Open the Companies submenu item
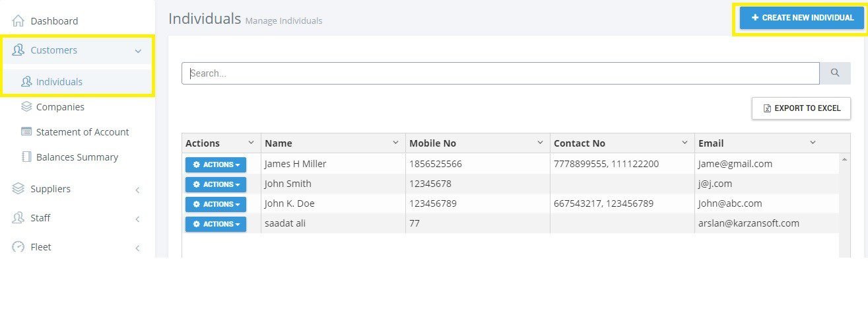The image size is (868, 327). (x=60, y=107)
